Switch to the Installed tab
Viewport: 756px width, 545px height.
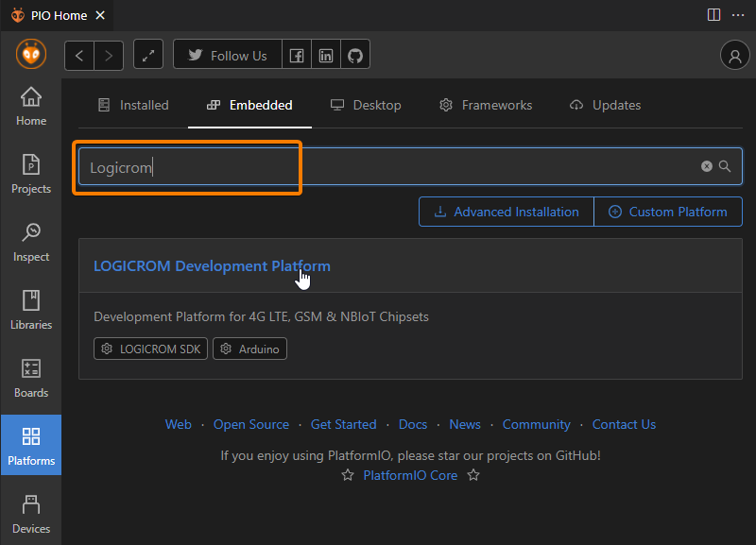coord(133,105)
